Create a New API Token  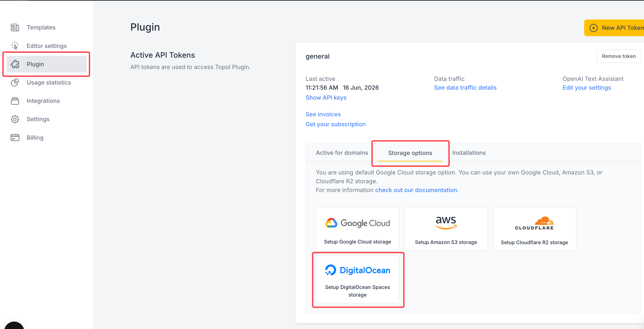(614, 28)
